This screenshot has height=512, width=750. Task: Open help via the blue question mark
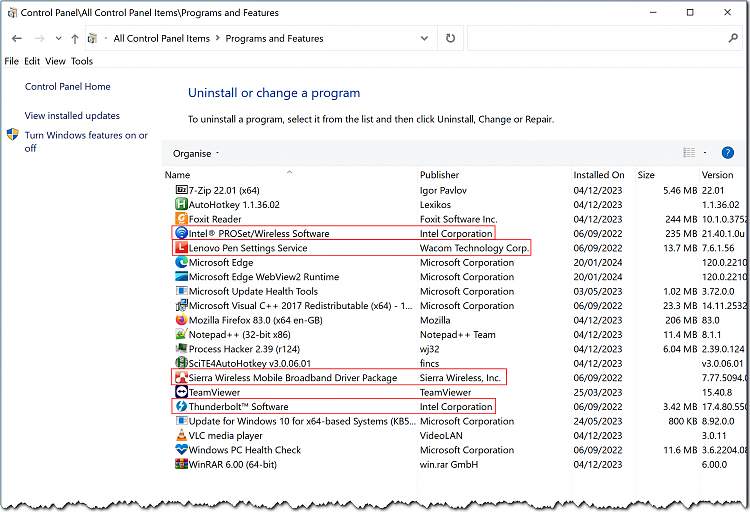pos(728,153)
